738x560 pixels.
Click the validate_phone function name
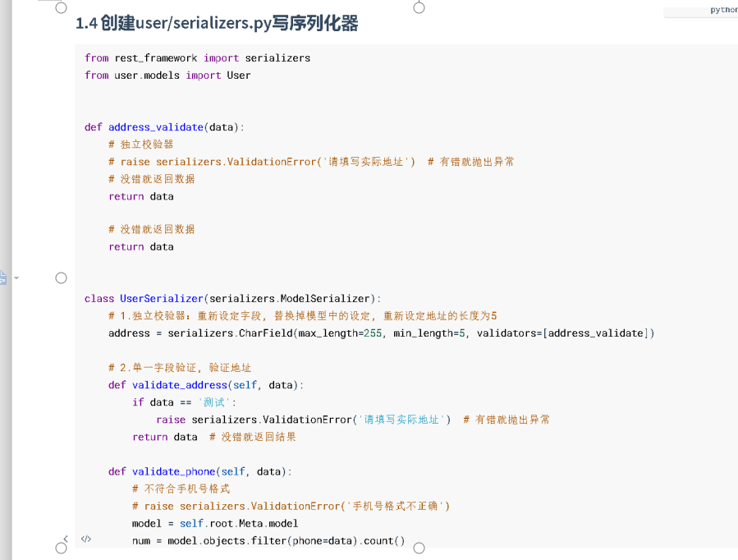pyautogui.click(x=174, y=471)
